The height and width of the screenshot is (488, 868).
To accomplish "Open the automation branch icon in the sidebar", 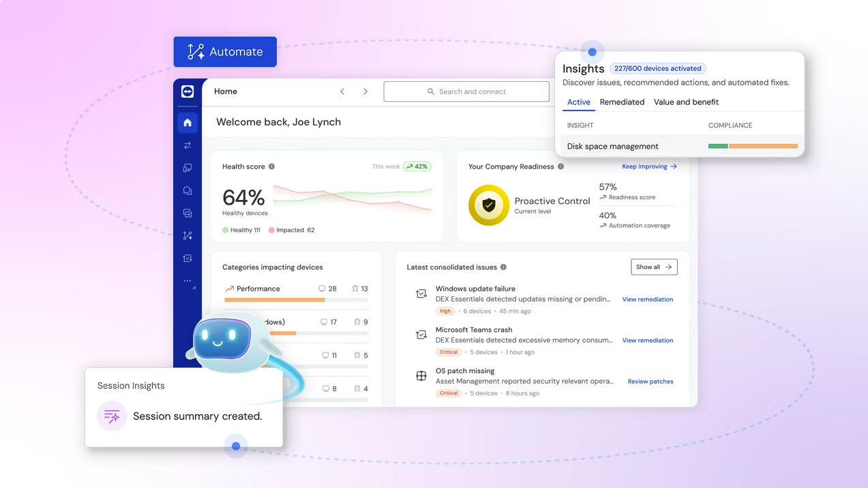I will 188,235.
